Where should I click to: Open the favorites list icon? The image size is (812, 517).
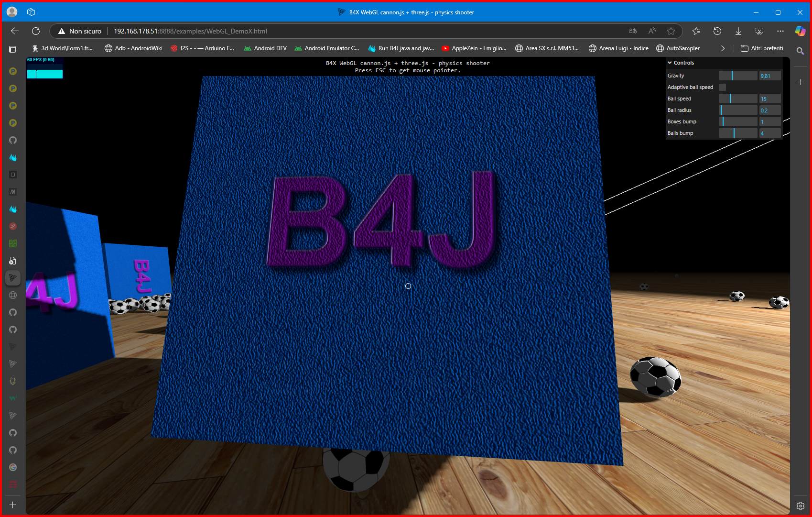696,31
